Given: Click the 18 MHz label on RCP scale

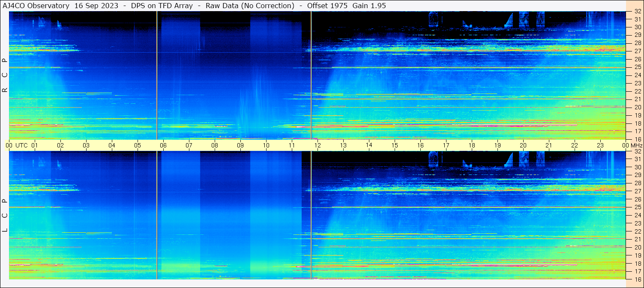Looking at the screenshot, I should click(x=637, y=123).
